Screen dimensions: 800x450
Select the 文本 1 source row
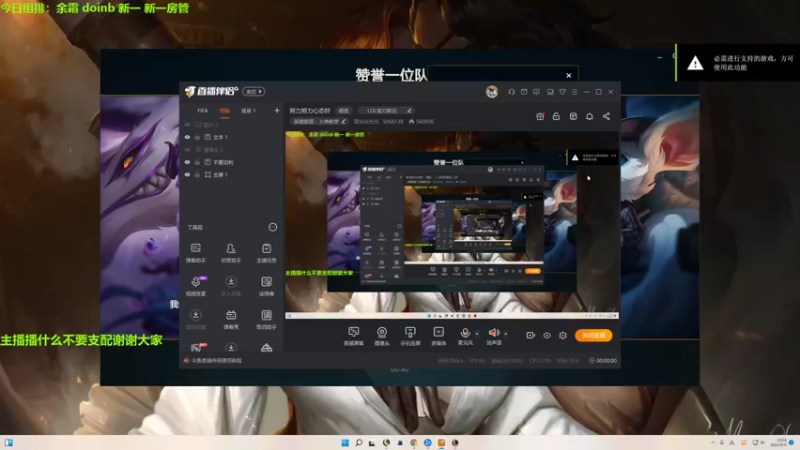[232, 137]
